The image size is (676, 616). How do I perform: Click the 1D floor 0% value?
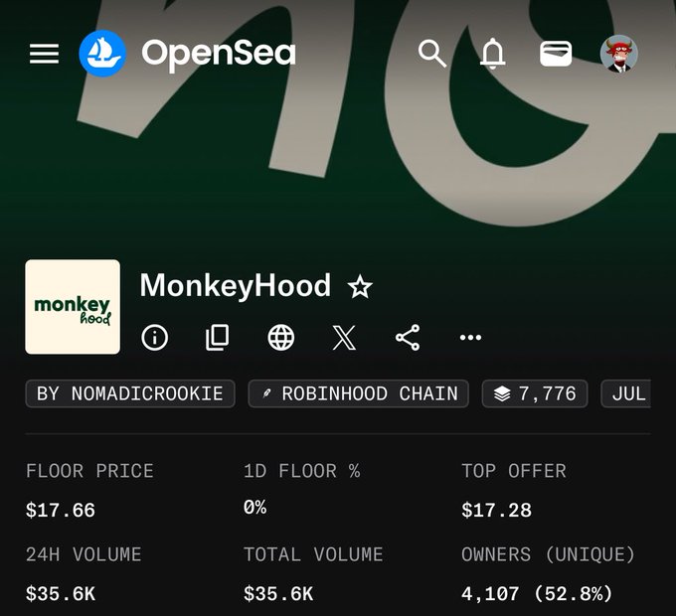(x=254, y=508)
